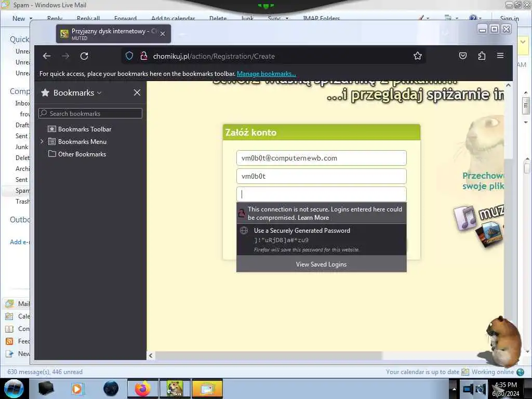The image size is (532, 399).
Task: Bookmark this page with the star
Action: coord(417,56)
